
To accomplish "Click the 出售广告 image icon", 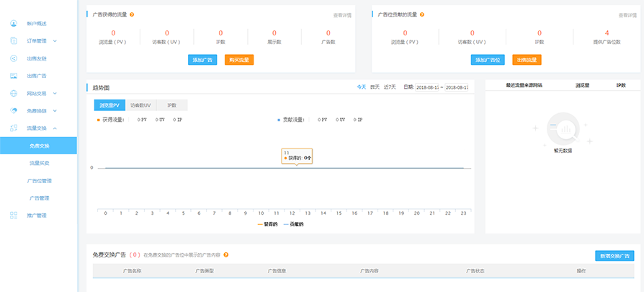I will pyautogui.click(x=13, y=76).
